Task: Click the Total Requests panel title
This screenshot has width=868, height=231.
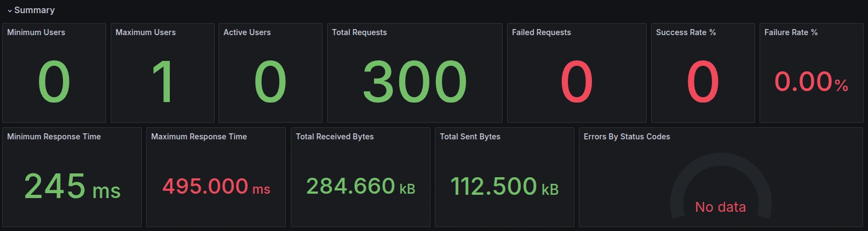Action: [x=359, y=32]
